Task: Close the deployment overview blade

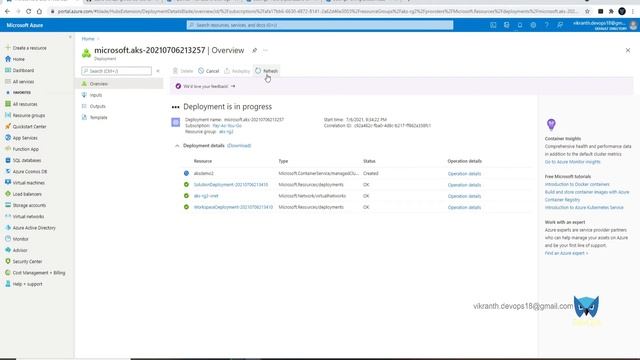Action: coord(628,50)
